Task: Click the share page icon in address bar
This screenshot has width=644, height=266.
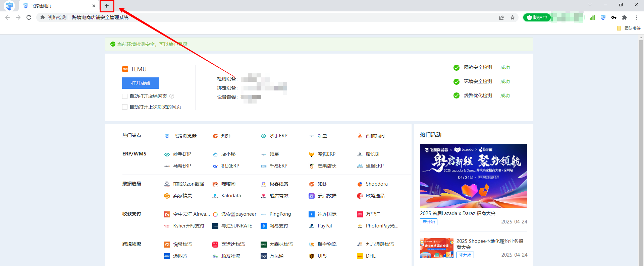Action: (x=502, y=17)
